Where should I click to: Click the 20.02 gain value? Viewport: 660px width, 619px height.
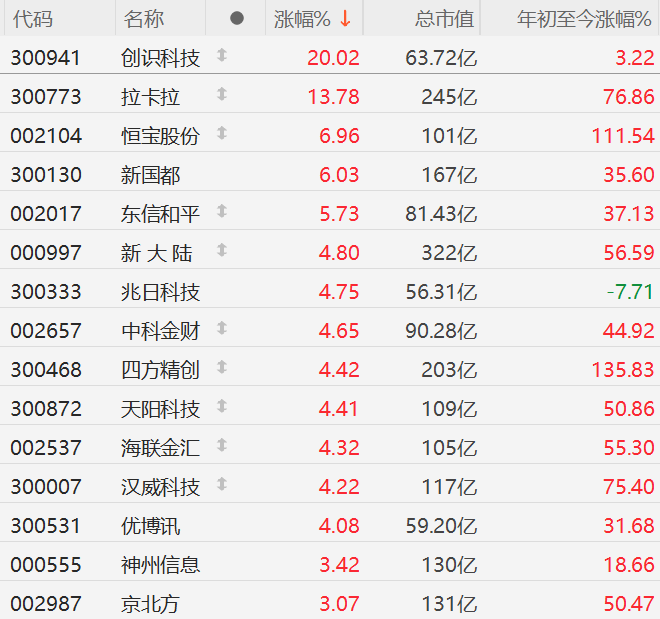pyautogui.click(x=333, y=58)
